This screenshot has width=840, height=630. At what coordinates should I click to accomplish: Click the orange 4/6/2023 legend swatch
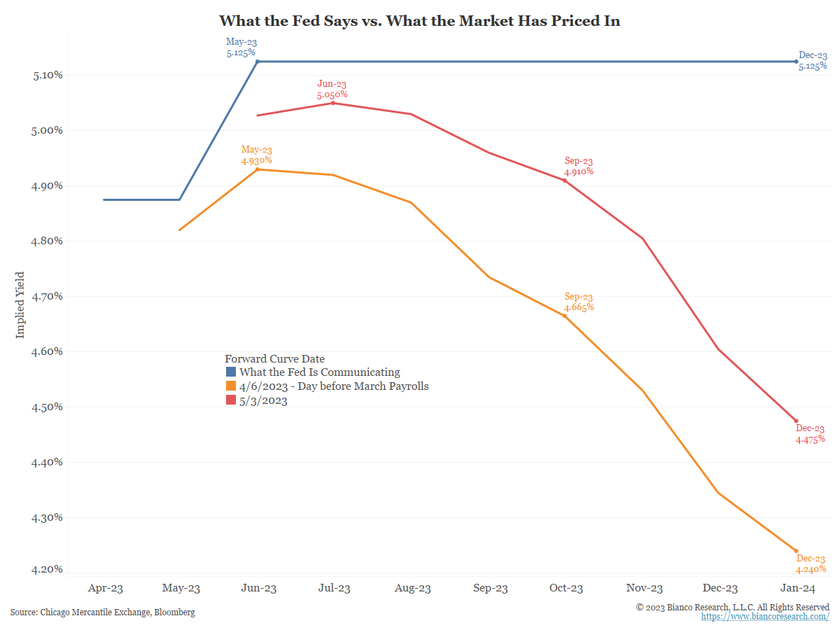(x=231, y=386)
